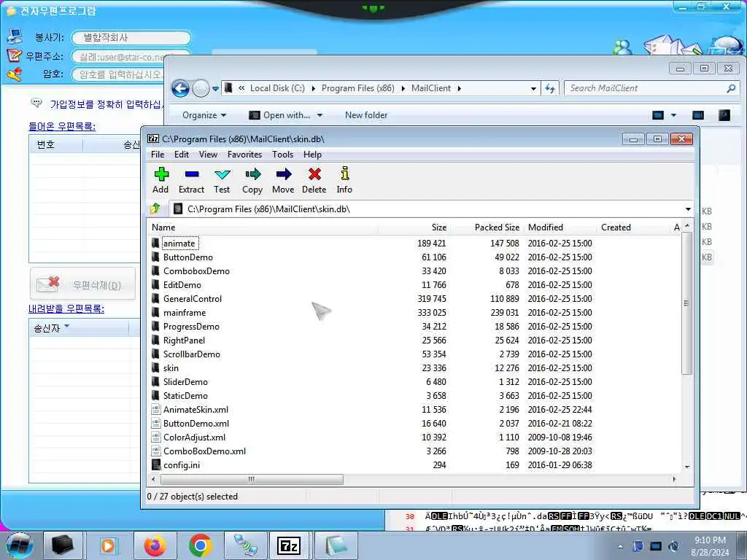Select the config.ini file
Image resolution: width=747 pixels, height=560 pixels.
pyautogui.click(x=182, y=464)
